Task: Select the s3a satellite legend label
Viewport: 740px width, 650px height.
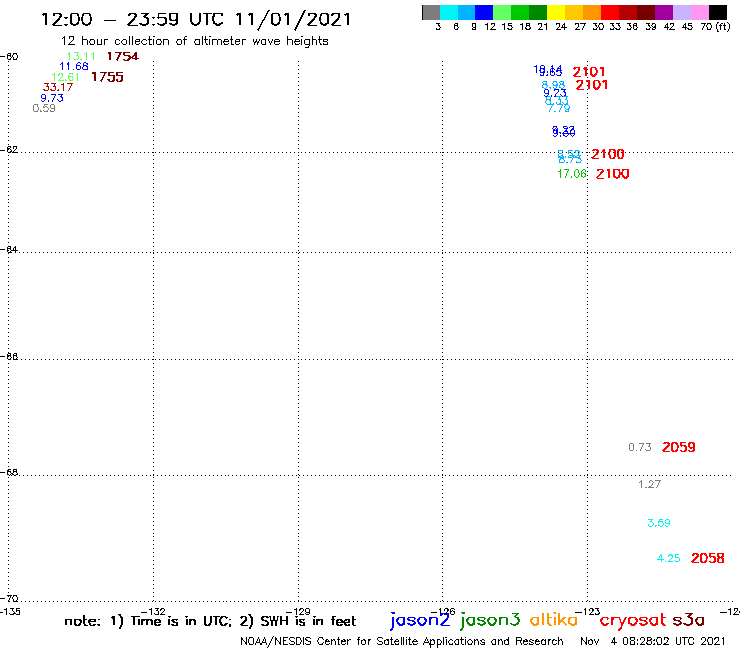Action: point(688,621)
